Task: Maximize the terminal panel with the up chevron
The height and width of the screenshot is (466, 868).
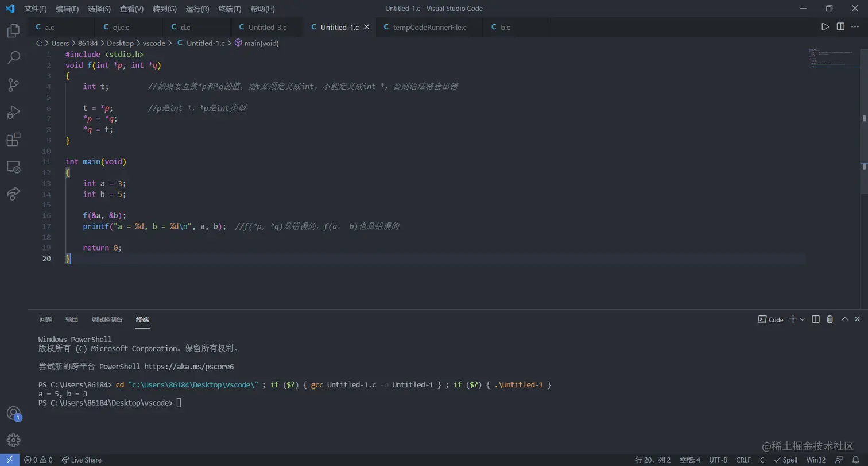Action: [x=844, y=319]
